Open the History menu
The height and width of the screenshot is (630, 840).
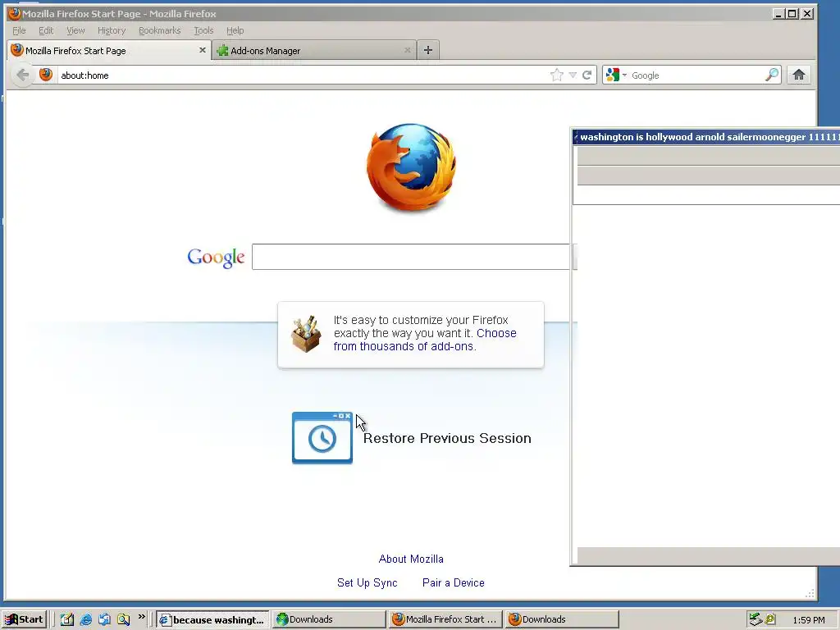click(x=112, y=30)
